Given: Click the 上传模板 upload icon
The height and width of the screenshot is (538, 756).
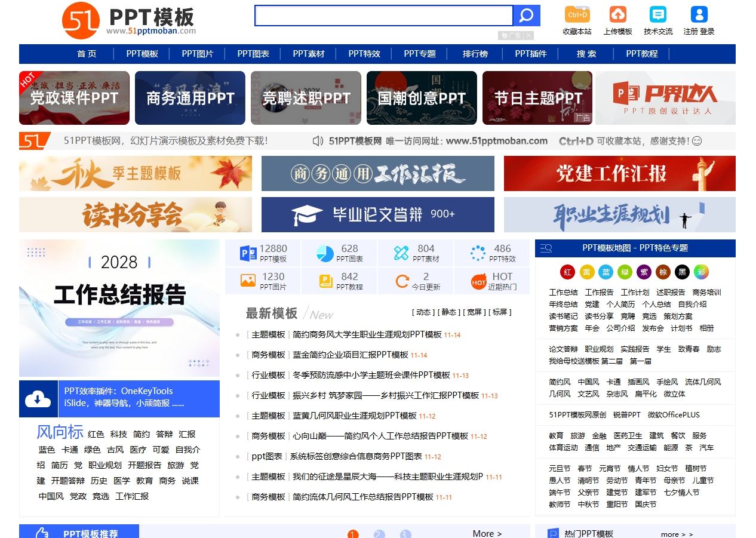Looking at the screenshot, I should click(x=617, y=15).
